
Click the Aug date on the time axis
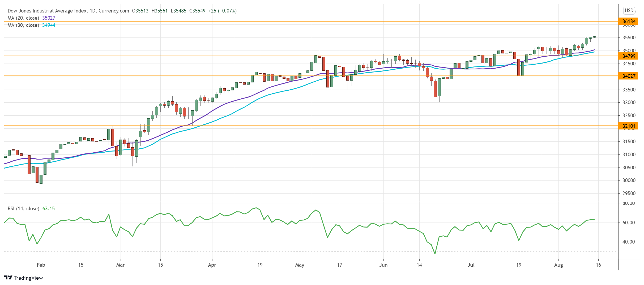pyautogui.click(x=558, y=265)
